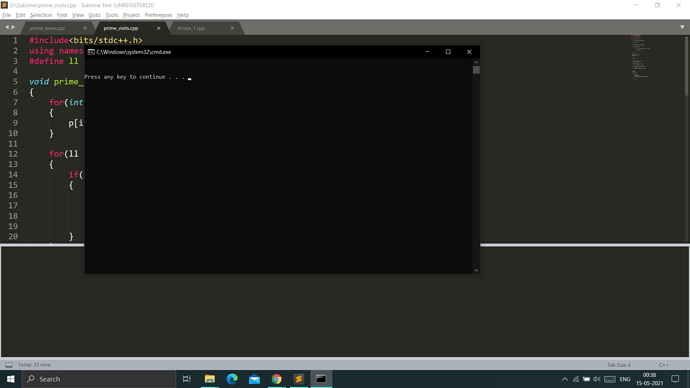
Task: Open the C++ syntax selector
Action: 664,365
